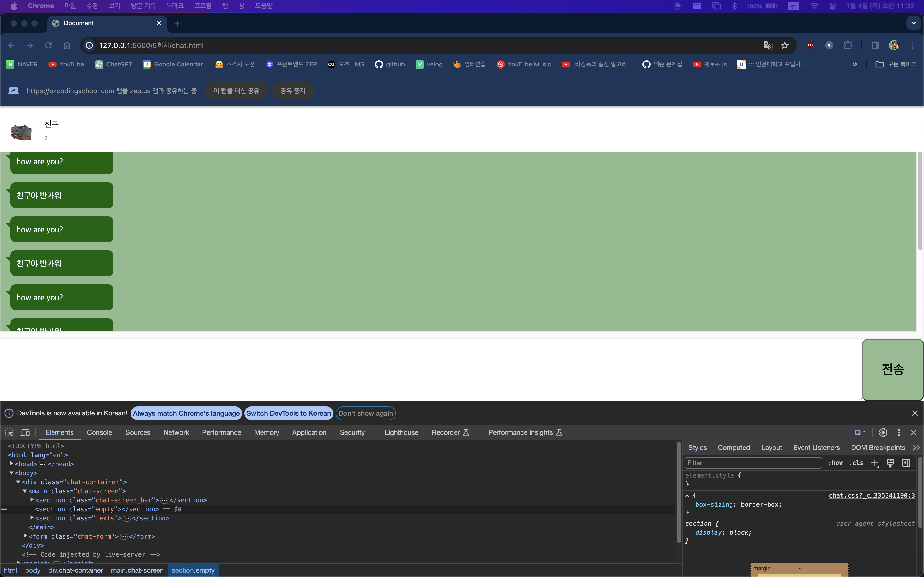924x577 pixels.
Task: Toggle computed styles sidebar icon
Action: (x=906, y=463)
